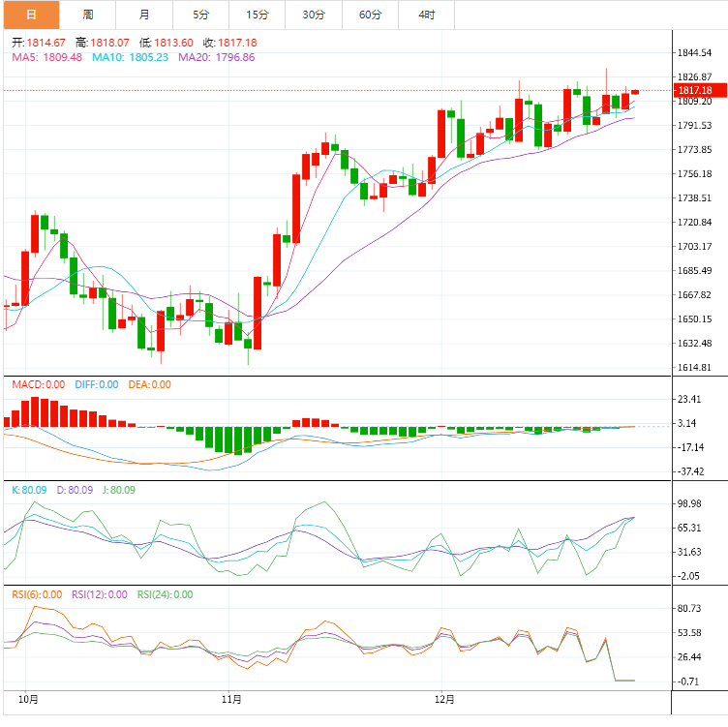This screenshot has width=728, height=727.
Task: Open the 60分 timeframe tab
Action: [x=370, y=15]
